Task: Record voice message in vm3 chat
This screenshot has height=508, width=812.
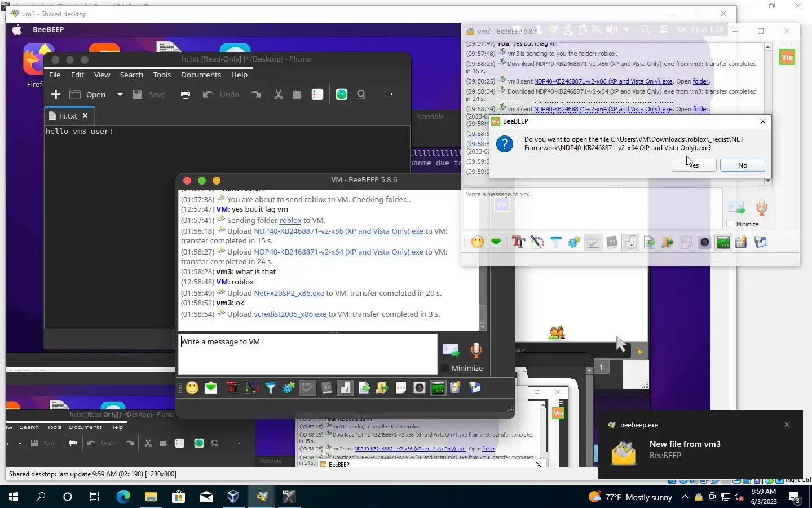Action: coord(762,208)
